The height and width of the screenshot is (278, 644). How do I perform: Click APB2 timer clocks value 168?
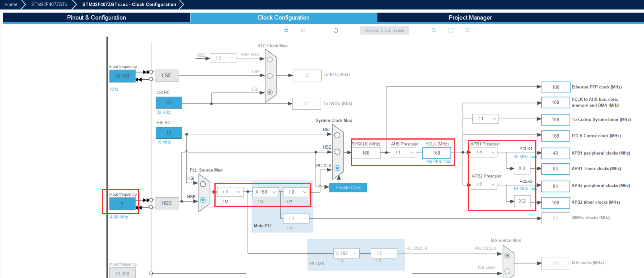pos(556,203)
